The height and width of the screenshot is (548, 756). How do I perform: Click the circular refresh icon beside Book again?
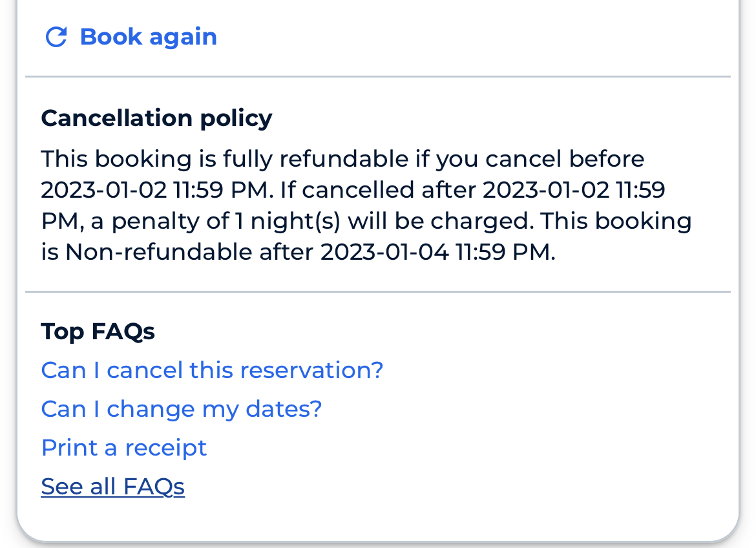click(x=56, y=37)
